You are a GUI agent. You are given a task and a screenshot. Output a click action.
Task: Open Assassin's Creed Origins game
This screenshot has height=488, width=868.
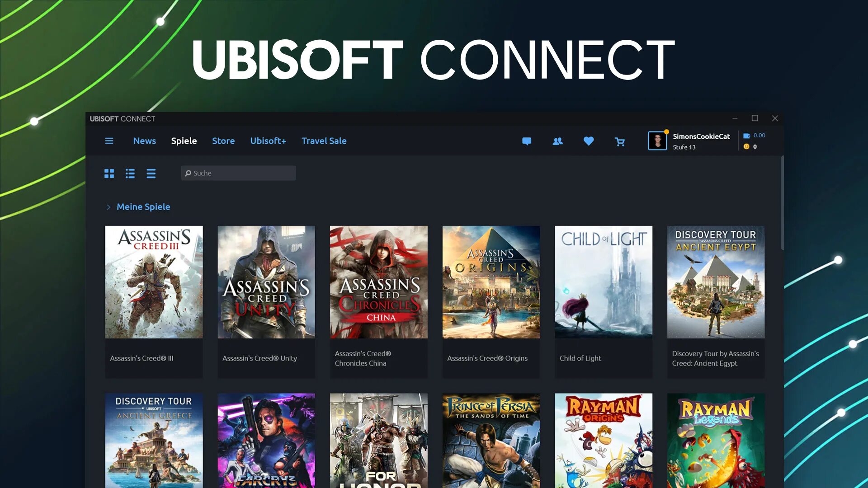click(x=491, y=282)
